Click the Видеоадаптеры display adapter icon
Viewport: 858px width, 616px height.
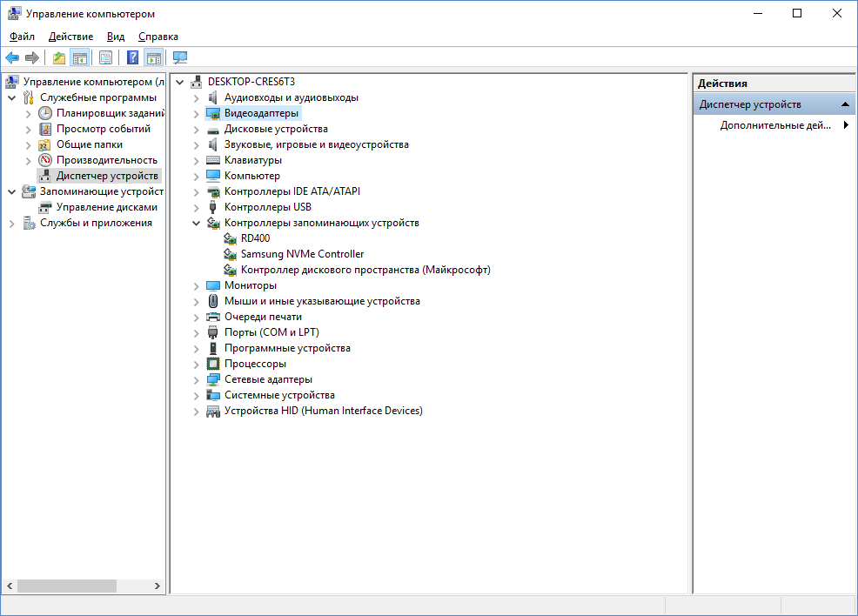point(213,113)
